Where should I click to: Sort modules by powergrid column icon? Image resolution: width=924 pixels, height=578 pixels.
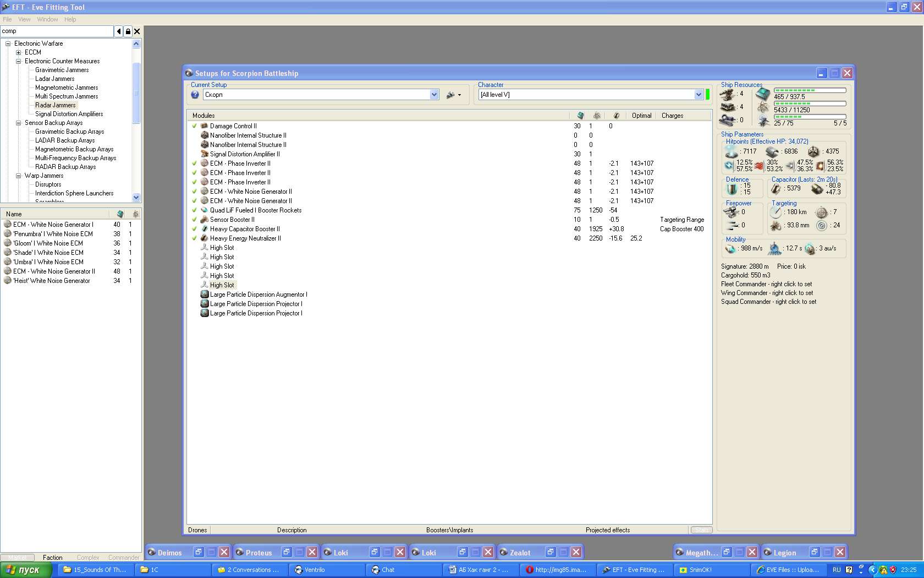point(597,116)
